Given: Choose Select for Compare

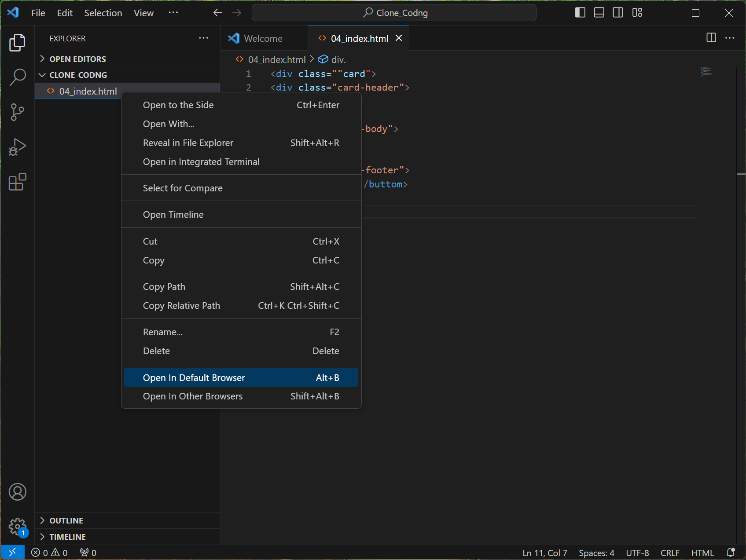Looking at the screenshot, I should pyautogui.click(x=241, y=188).
